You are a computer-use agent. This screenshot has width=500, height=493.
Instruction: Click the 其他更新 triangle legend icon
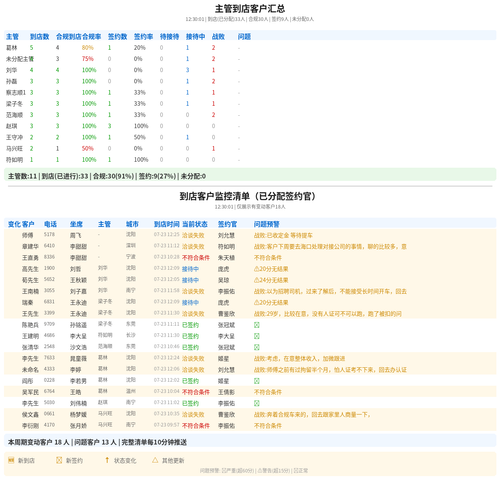pos(155,460)
